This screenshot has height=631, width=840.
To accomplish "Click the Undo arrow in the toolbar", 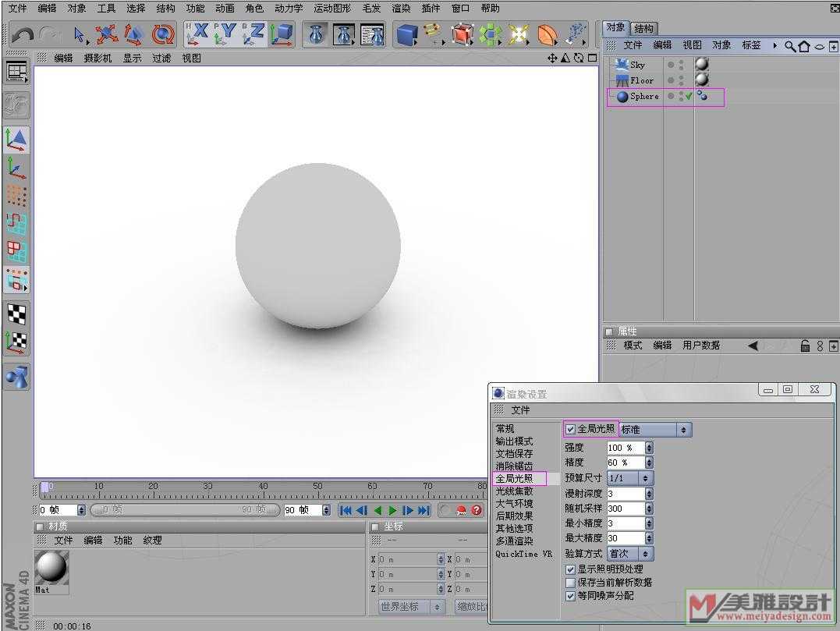I will 23,34.
